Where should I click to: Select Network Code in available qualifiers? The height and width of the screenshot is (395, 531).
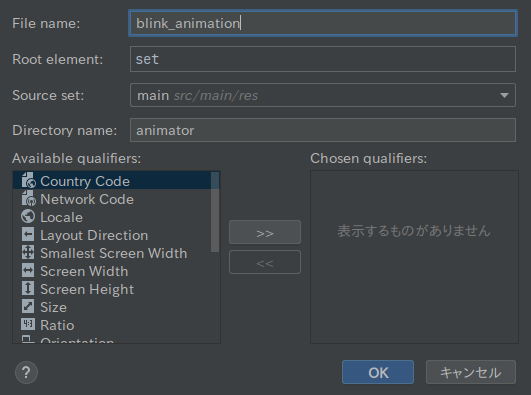pyautogui.click(x=112, y=199)
